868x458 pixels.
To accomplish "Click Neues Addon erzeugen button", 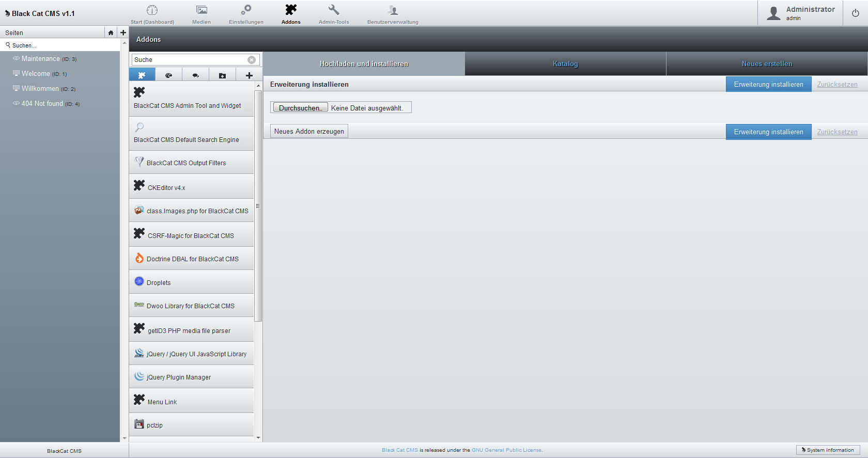I will click(309, 131).
